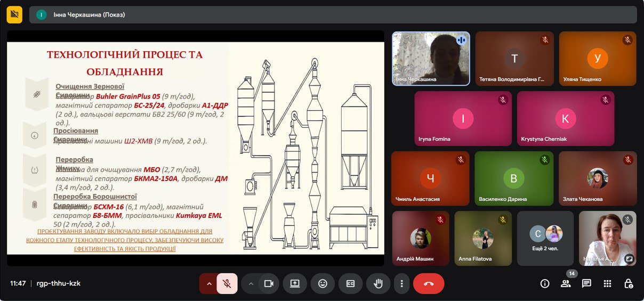This screenshot has height=301, width=644.
Task: Click muted mic icon on Iryna Fomina tile
Action: click(x=503, y=100)
